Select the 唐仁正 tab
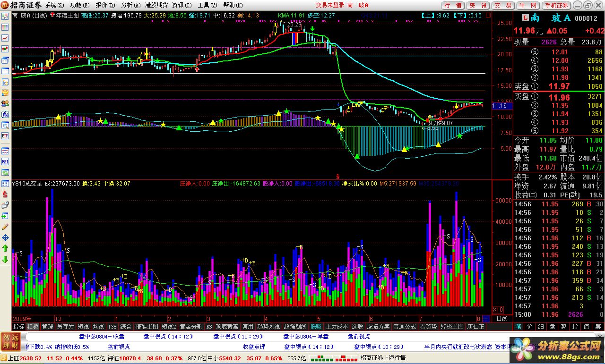 [476, 326]
